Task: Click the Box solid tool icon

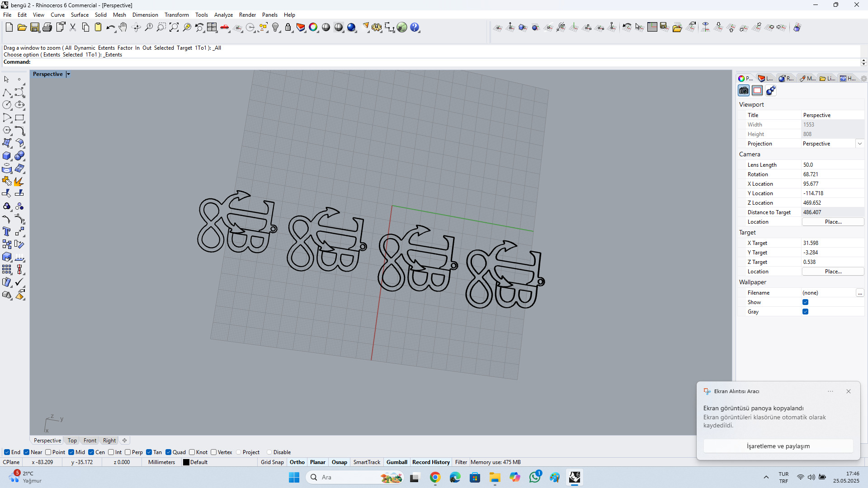Action: [x=7, y=156]
